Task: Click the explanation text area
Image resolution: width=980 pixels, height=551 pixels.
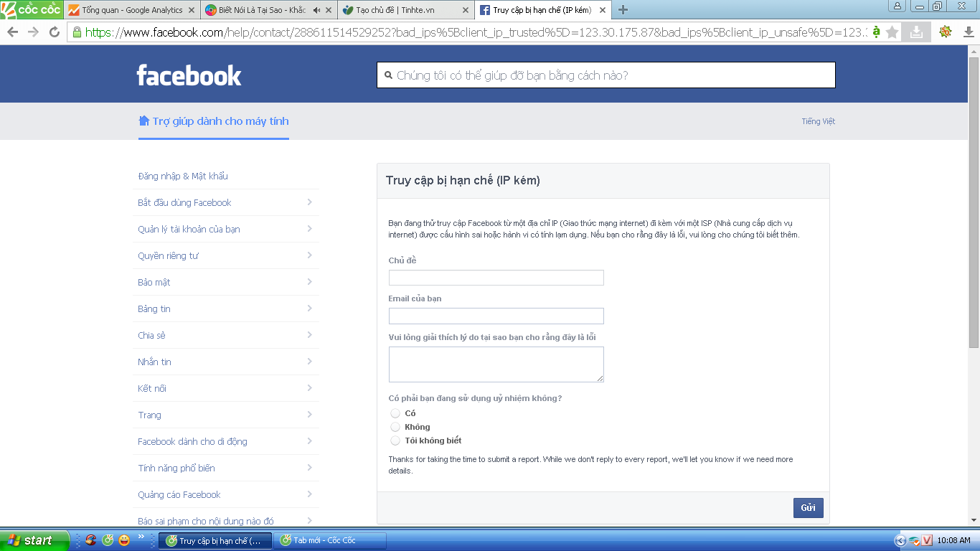Action: tap(496, 364)
